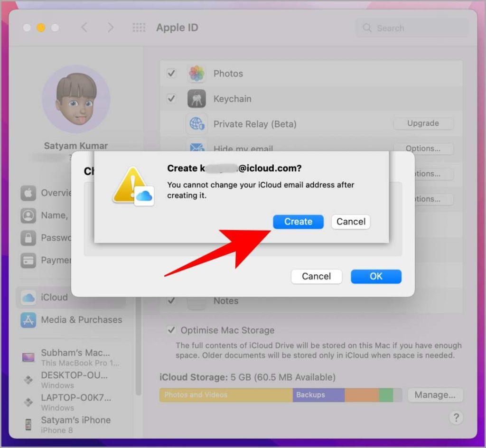Click the blue OK button

(x=376, y=276)
